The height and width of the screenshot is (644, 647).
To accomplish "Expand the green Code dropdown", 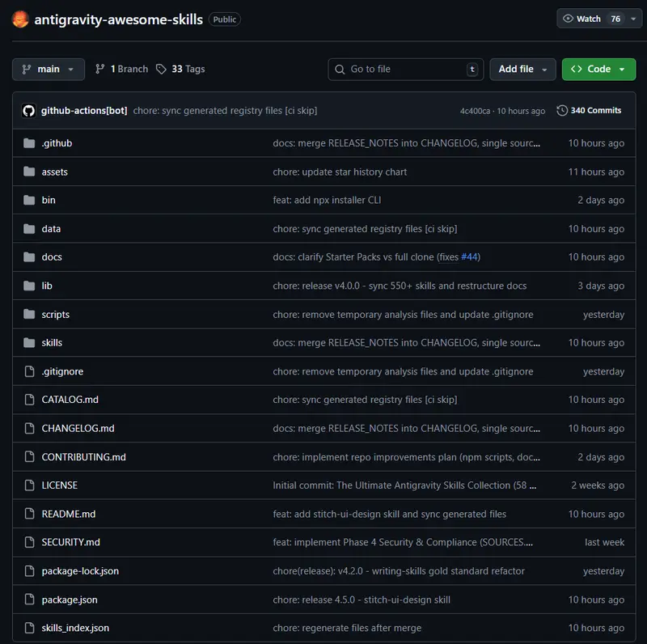I will [x=598, y=70].
